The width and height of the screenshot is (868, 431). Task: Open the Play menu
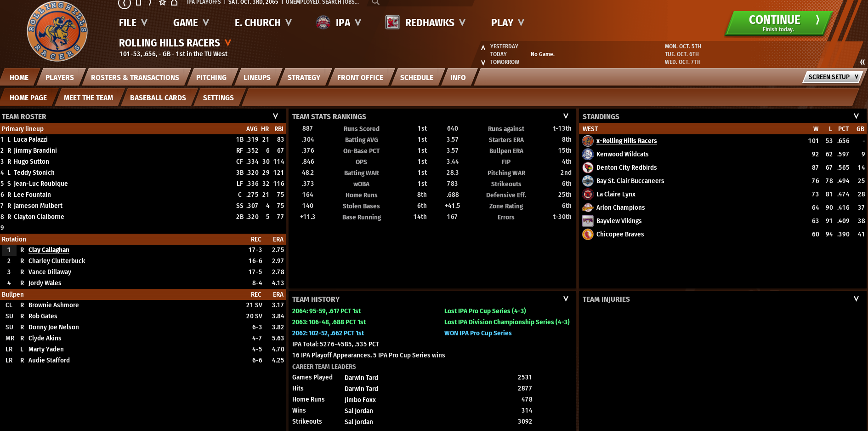click(x=507, y=23)
